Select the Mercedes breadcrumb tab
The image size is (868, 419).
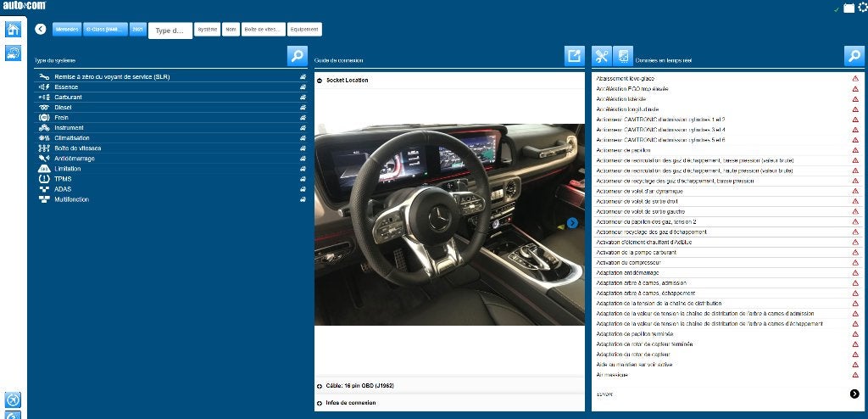tap(67, 30)
